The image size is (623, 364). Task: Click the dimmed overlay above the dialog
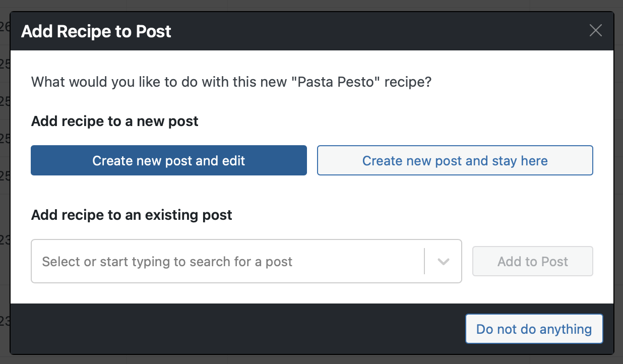(x=302, y=5)
